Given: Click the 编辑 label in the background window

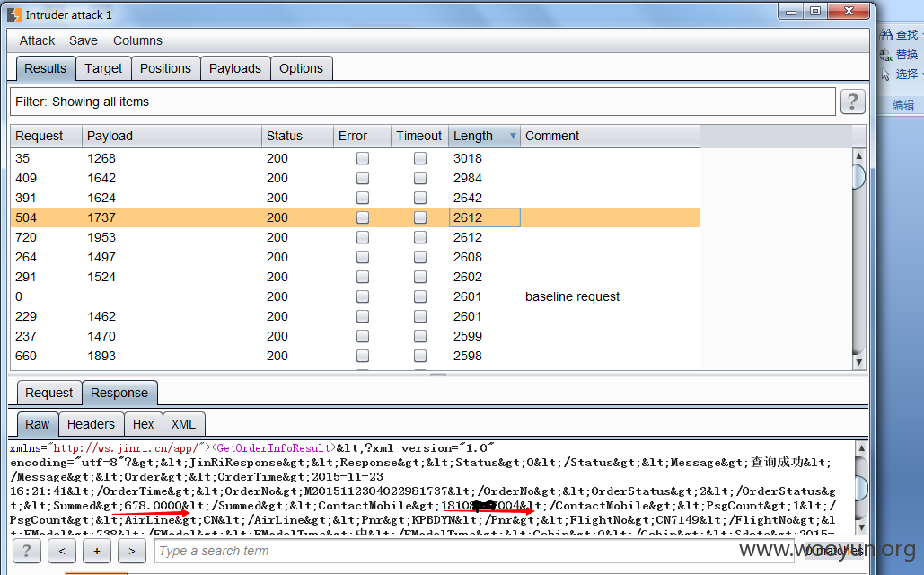Looking at the screenshot, I should click(x=902, y=105).
